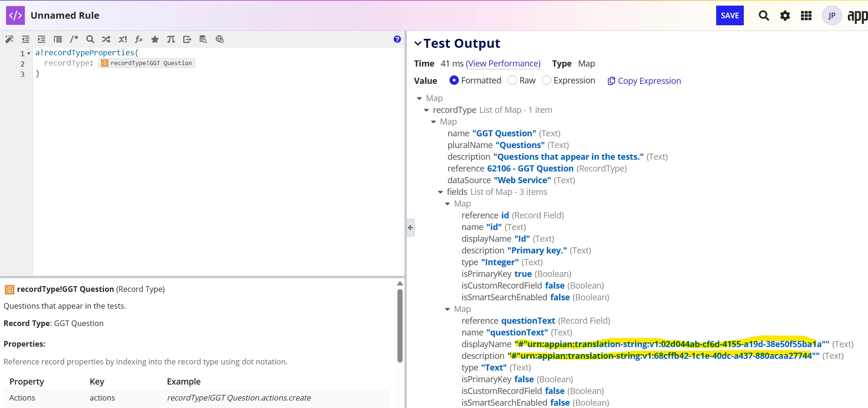Click the type "Integer" value
The image size is (868, 408).
click(x=500, y=262)
